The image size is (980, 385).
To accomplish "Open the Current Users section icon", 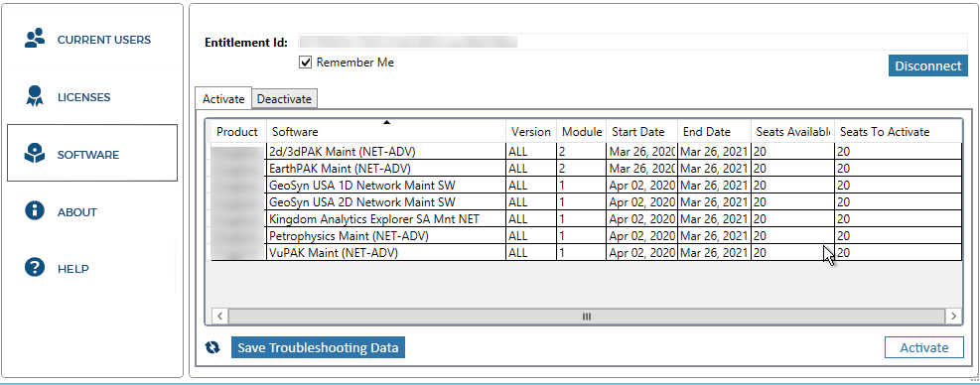I will coord(35,39).
